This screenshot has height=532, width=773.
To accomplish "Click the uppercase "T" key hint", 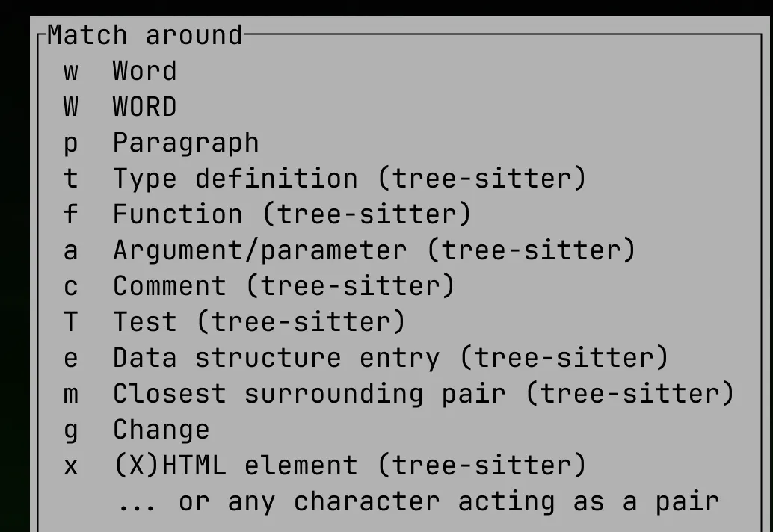I will point(70,323).
